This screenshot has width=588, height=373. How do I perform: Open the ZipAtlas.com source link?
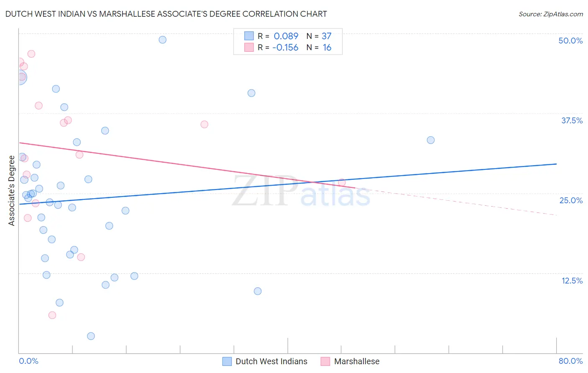[x=551, y=14]
